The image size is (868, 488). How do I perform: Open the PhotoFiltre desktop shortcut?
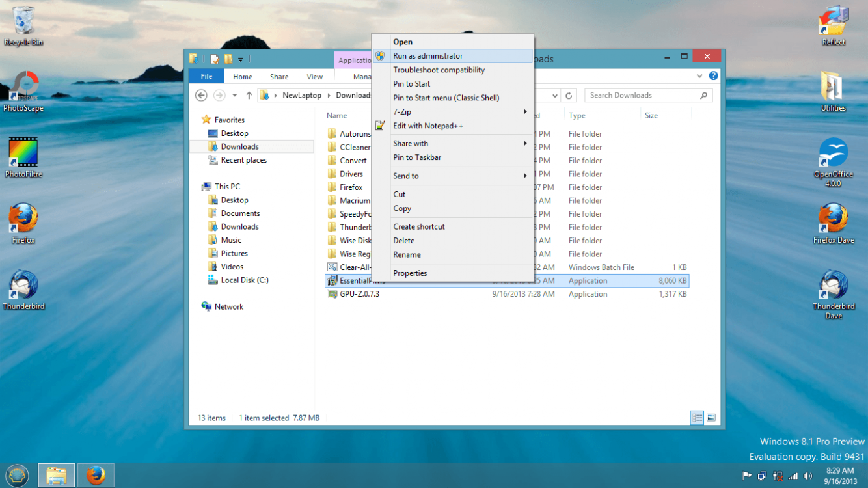tap(23, 158)
